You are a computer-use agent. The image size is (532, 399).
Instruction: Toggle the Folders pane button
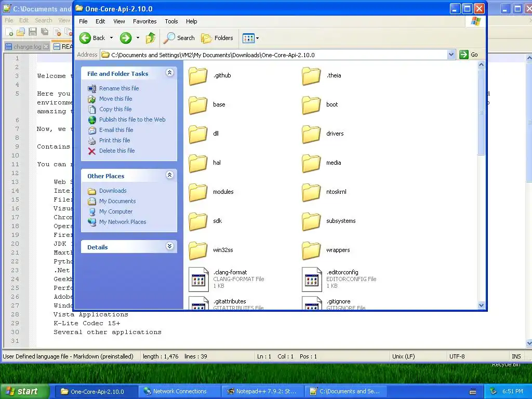click(x=217, y=38)
